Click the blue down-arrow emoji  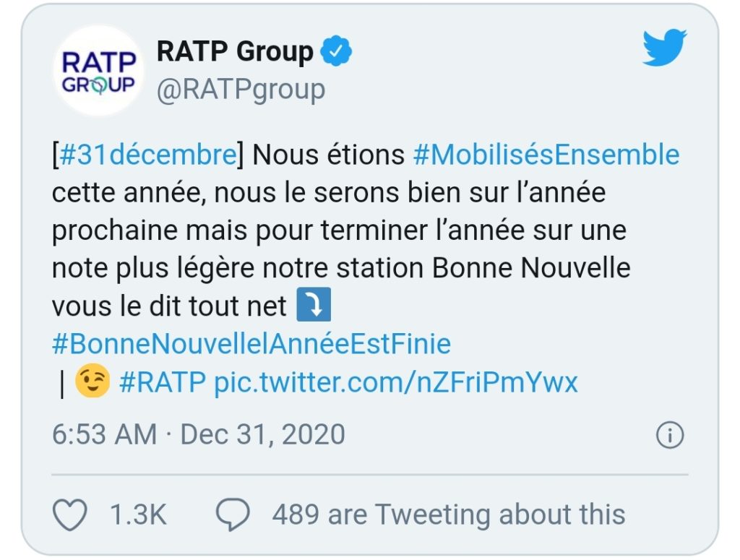coord(314,306)
